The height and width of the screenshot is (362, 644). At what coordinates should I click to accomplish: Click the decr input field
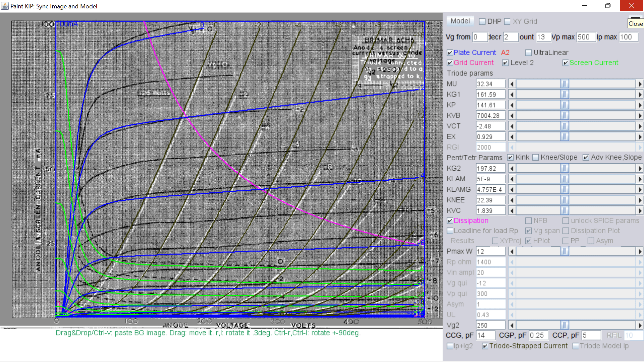[x=511, y=37]
